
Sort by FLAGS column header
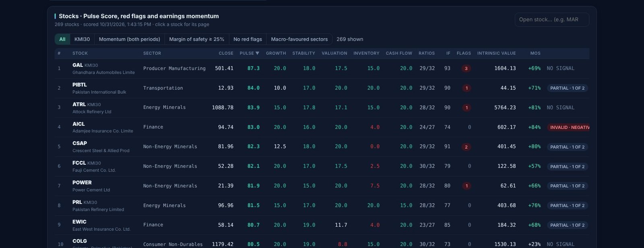[464, 53]
